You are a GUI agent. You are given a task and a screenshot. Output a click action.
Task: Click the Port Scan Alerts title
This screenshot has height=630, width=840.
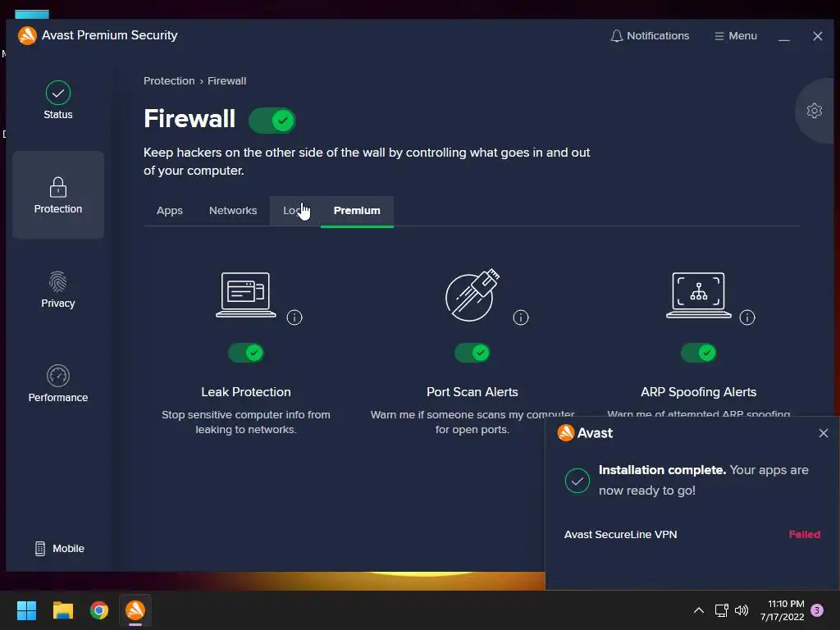[x=472, y=392]
